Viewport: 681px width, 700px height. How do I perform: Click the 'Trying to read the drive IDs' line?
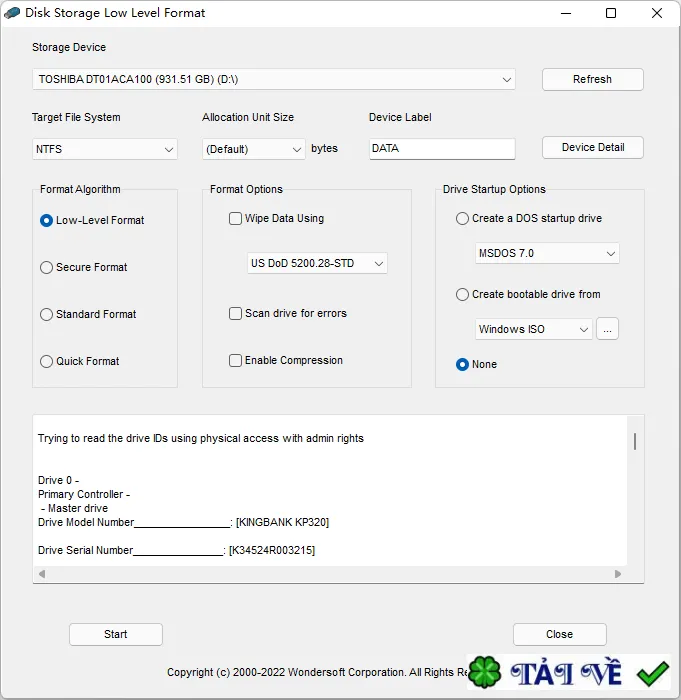coord(201,438)
